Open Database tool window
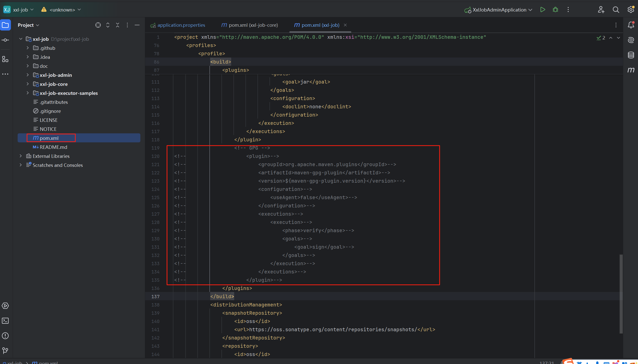 (x=631, y=55)
